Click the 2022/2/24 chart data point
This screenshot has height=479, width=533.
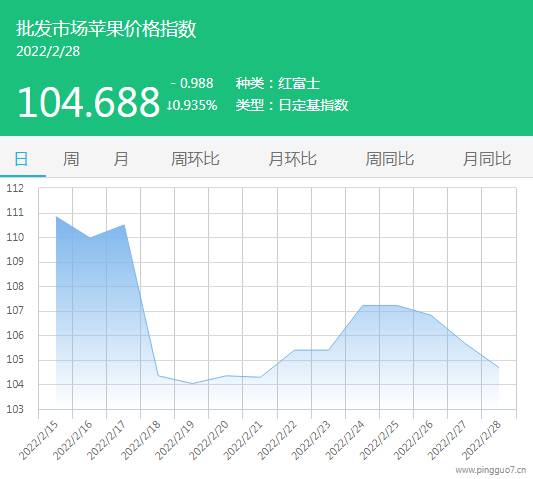(x=363, y=305)
